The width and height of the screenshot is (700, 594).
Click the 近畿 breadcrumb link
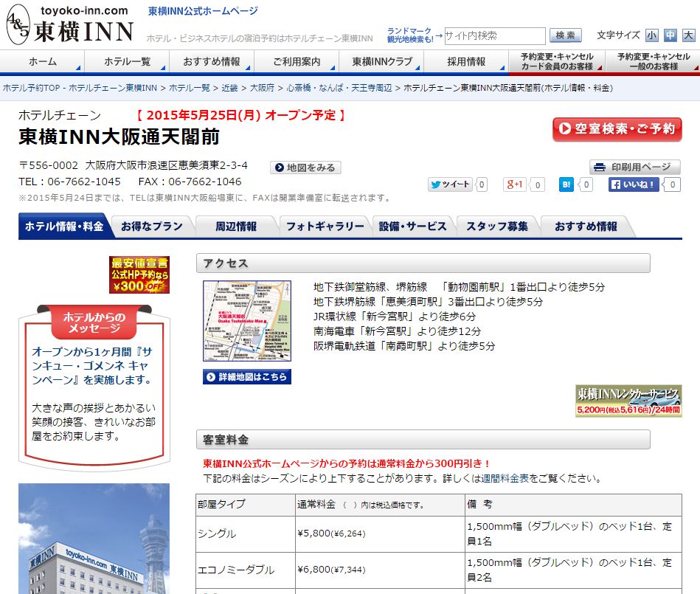229,88
